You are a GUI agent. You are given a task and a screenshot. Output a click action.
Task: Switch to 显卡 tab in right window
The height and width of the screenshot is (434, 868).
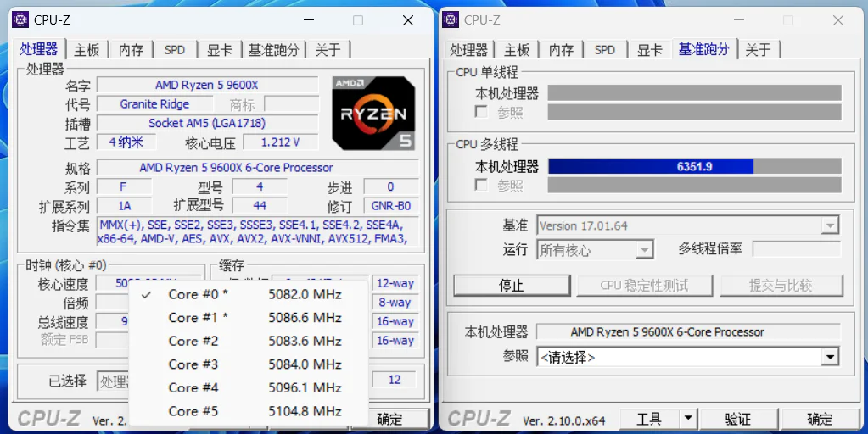649,50
